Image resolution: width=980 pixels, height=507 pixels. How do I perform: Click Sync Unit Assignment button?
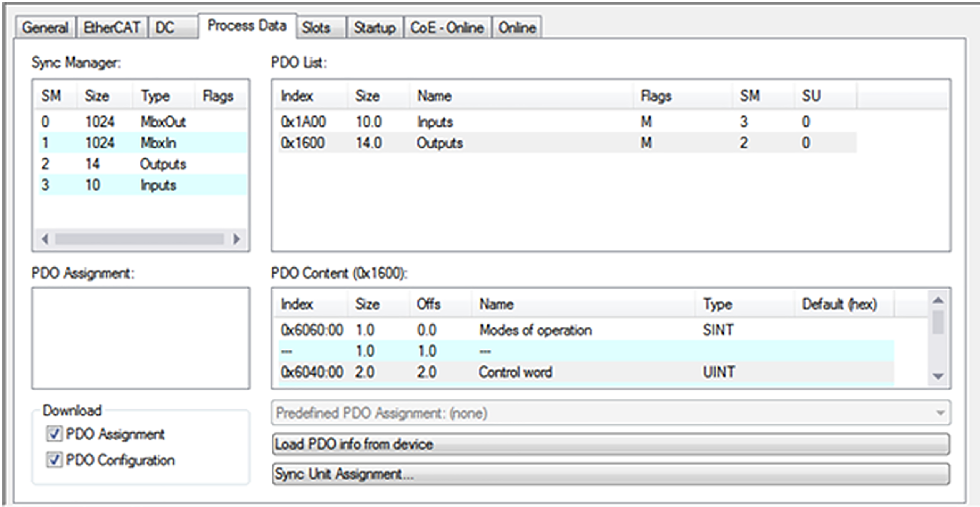(610, 474)
